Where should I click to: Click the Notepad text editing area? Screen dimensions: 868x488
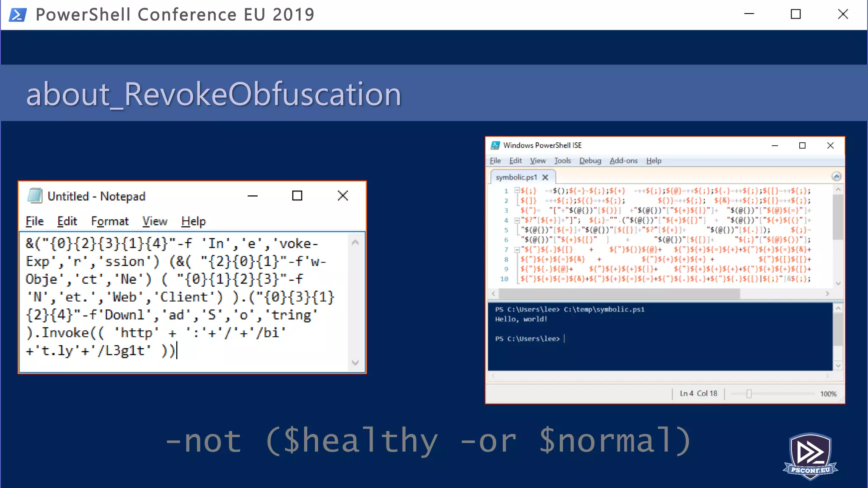tap(184, 302)
